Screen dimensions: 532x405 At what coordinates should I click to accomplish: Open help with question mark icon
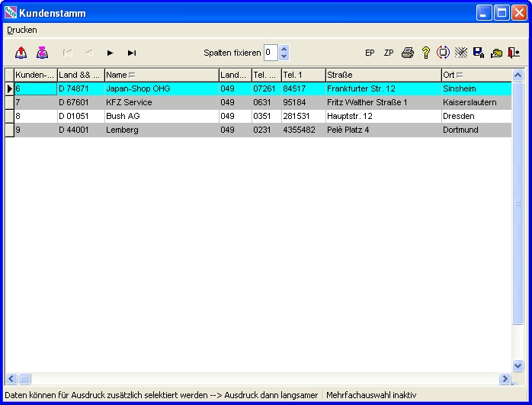click(x=426, y=53)
